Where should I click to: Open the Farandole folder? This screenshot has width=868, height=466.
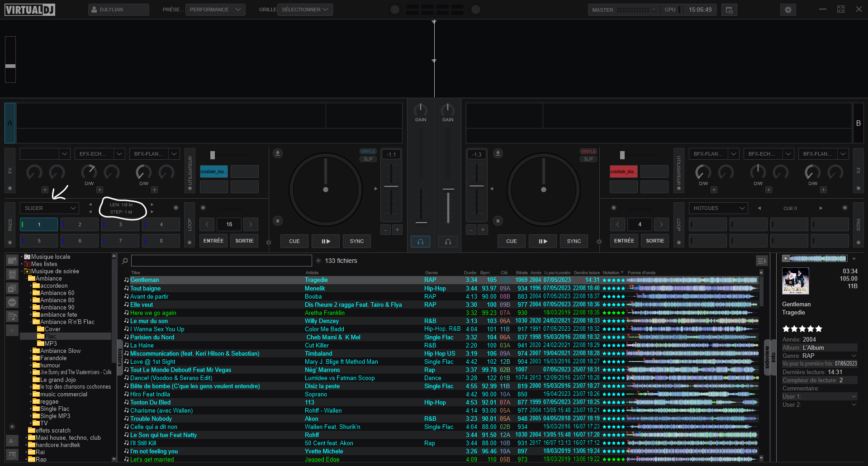[53, 358]
